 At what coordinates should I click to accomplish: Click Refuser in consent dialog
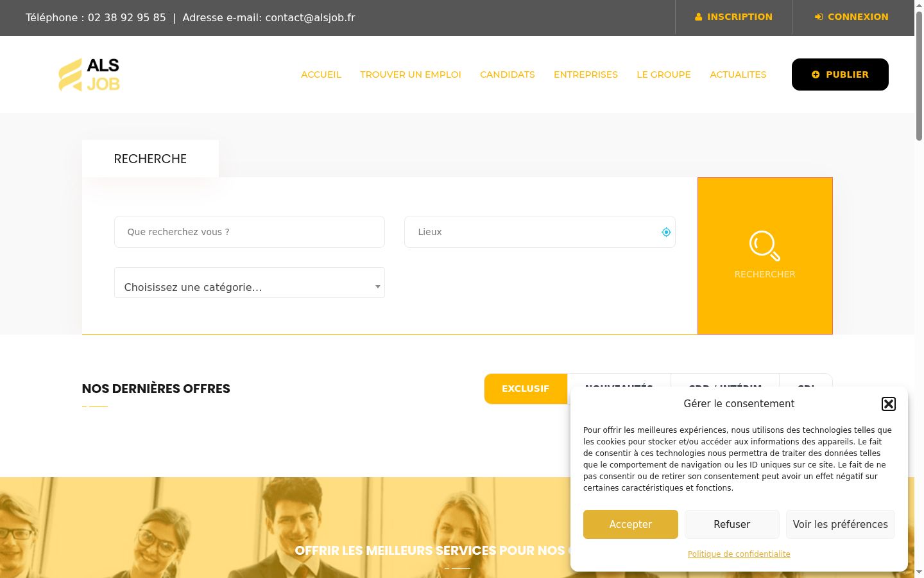[732, 524]
